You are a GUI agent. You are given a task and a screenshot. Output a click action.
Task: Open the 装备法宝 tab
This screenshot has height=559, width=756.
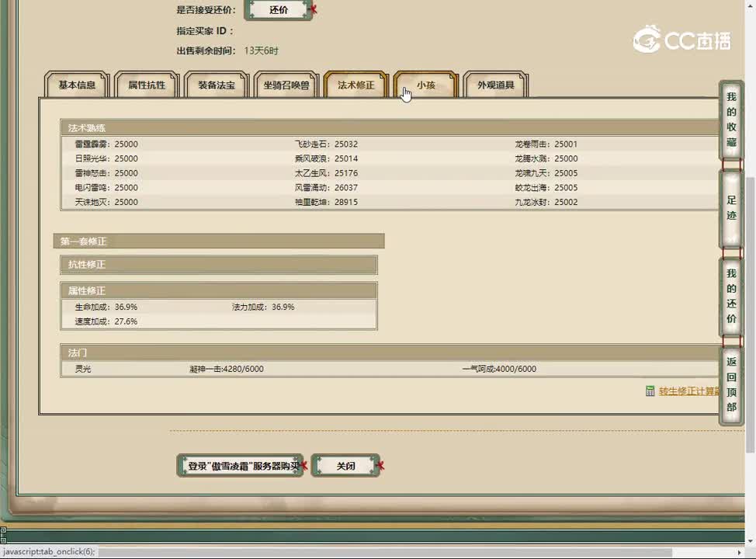pos(217,85)
